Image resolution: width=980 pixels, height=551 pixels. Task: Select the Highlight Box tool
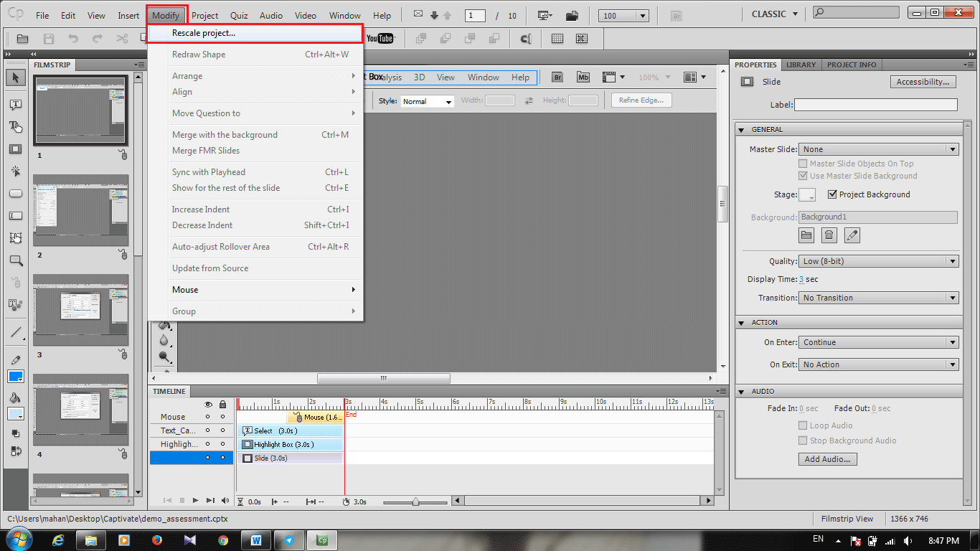click(x=16, y=149)
